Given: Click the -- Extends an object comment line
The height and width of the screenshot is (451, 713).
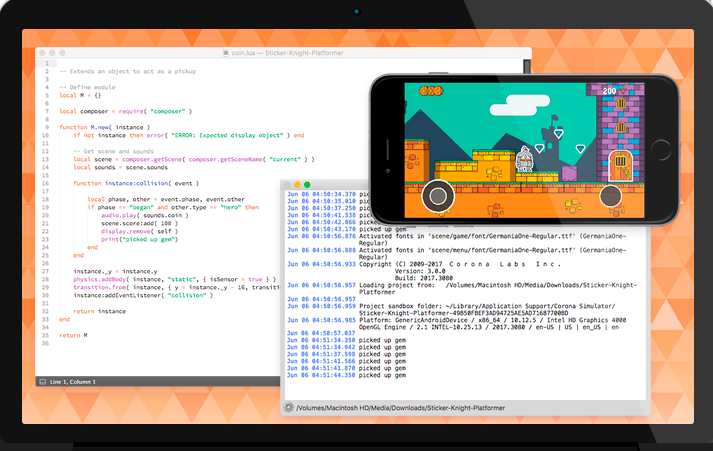Looking at the screenshot, I should tap(128, 71).
